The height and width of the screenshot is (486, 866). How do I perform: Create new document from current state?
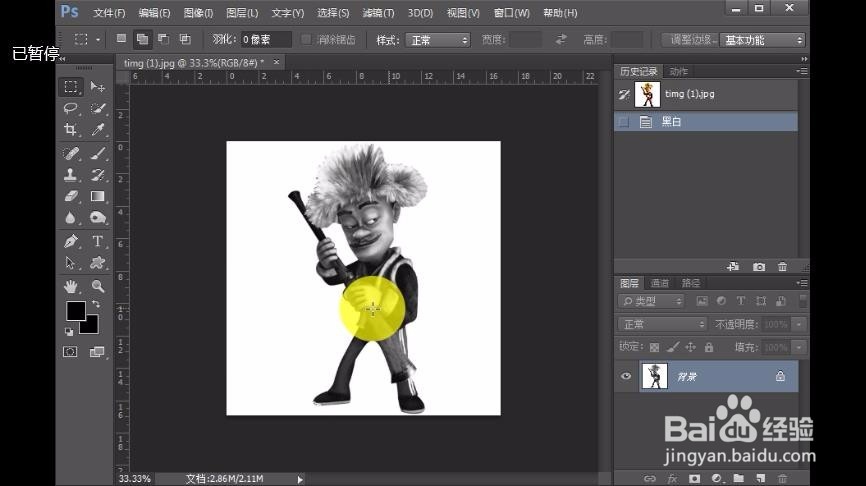pyautogui.click(x=733, y=267)
